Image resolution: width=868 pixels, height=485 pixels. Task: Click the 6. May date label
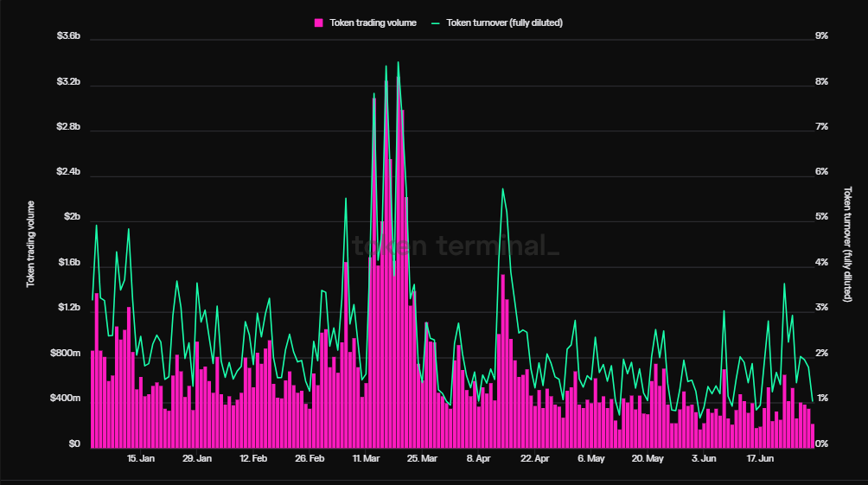[x=591, y=458]
